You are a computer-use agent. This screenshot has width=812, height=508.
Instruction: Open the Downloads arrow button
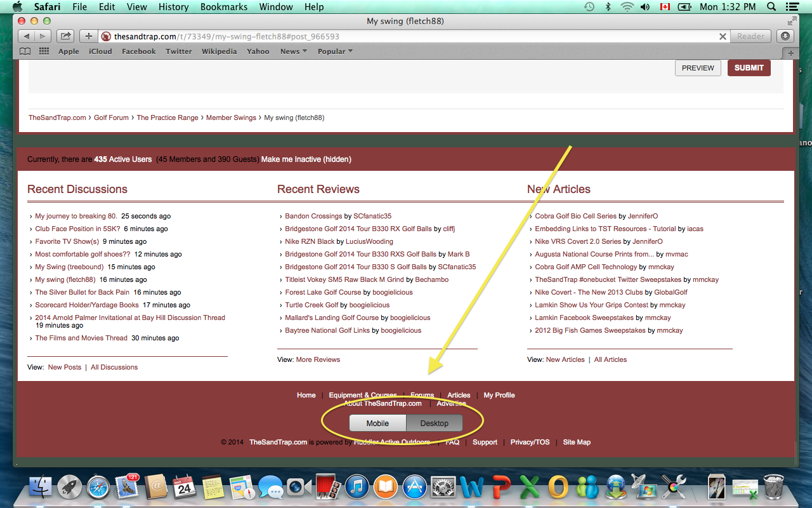(785, 37)
